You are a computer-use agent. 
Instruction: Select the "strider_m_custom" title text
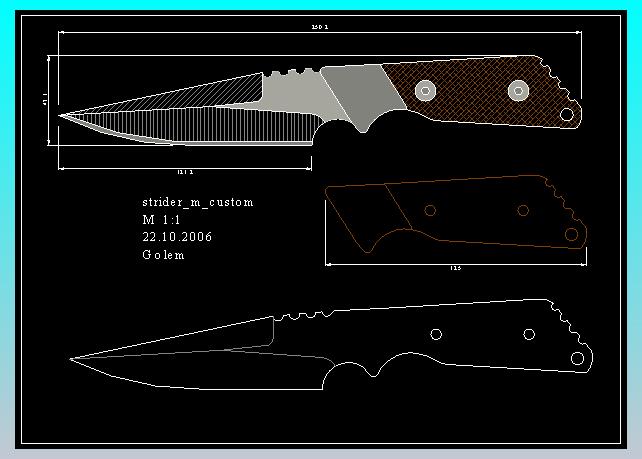[198, 202]
